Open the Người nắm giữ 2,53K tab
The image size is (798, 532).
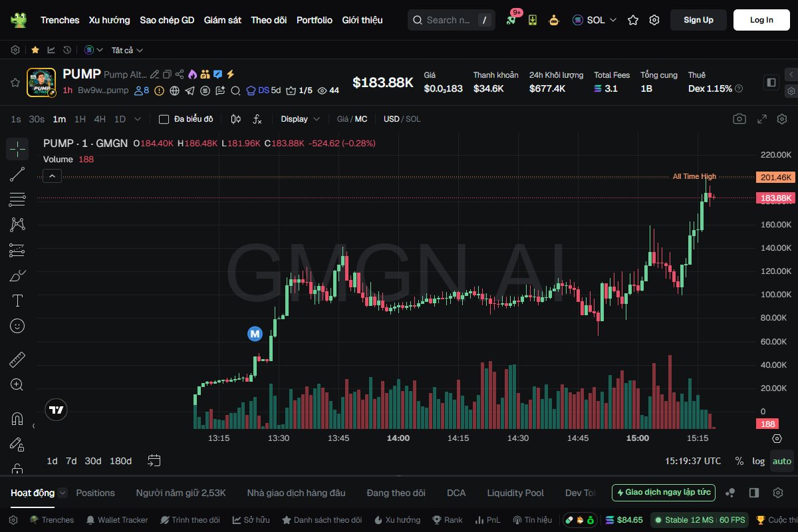(x=181, y=493)
